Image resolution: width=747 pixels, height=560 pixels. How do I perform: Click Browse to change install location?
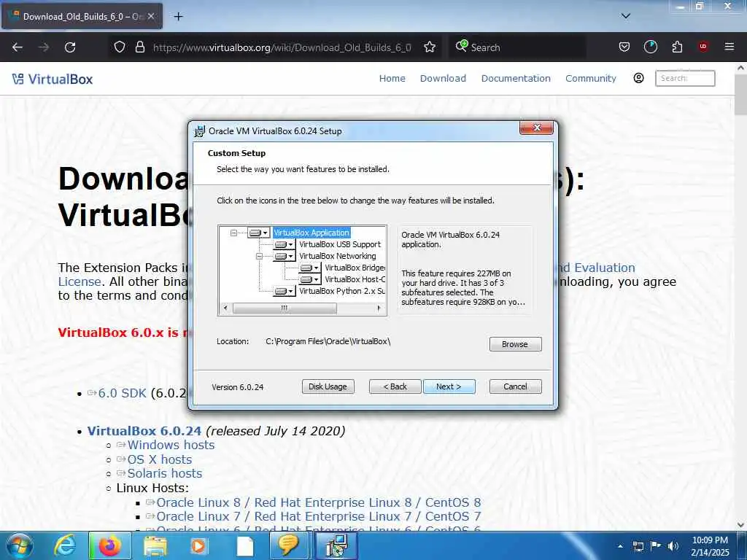(515, 344)
